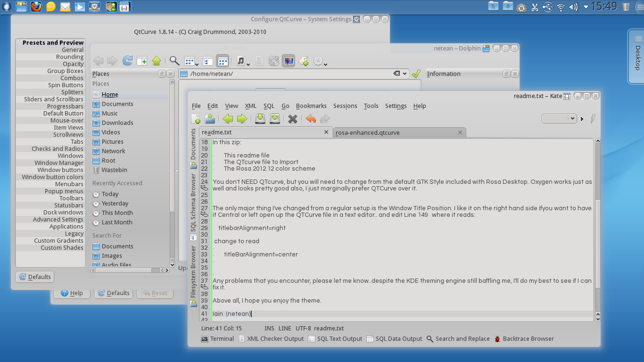Toggle INS insert mode in Kate status bar
This screenshot has width=644, height=362.
(269, 328)
